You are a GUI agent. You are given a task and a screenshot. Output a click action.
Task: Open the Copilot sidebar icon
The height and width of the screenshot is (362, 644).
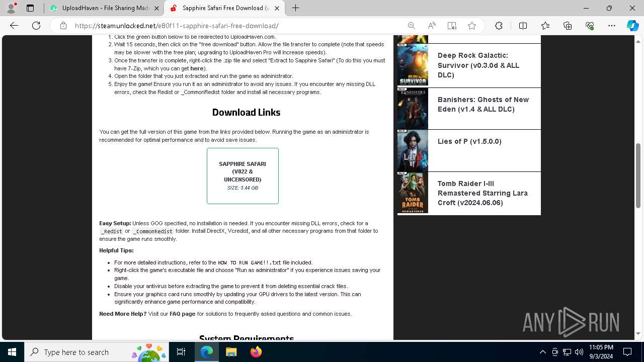tap(632, 26)
